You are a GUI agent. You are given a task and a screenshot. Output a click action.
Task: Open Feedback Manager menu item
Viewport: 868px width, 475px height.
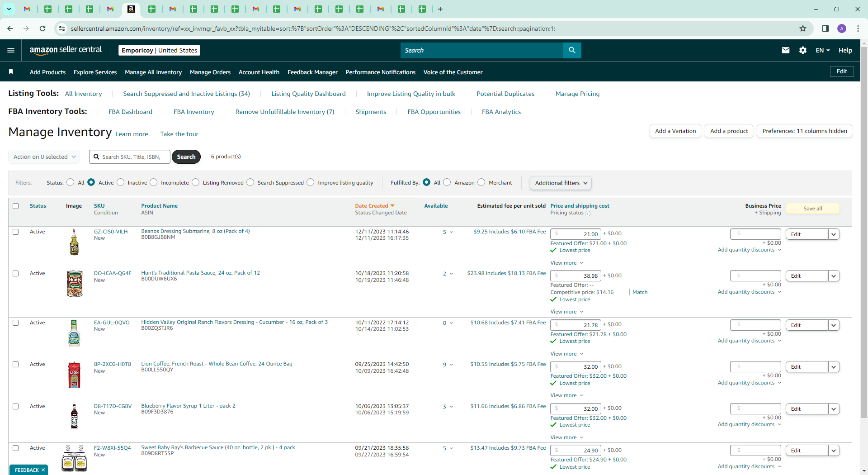point(312,72)
